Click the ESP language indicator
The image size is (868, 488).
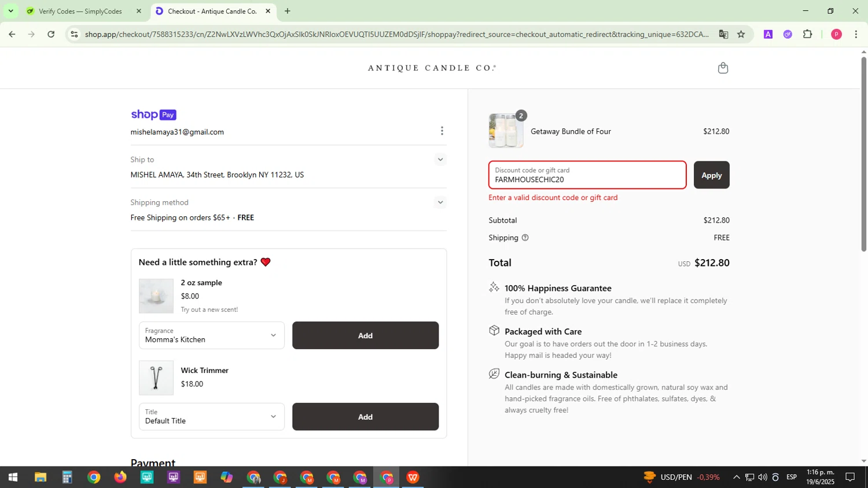point(792,478)
